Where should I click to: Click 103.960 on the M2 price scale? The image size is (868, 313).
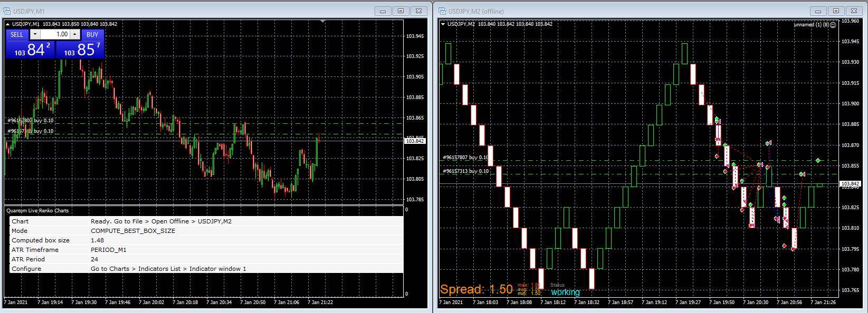[850, 21]
